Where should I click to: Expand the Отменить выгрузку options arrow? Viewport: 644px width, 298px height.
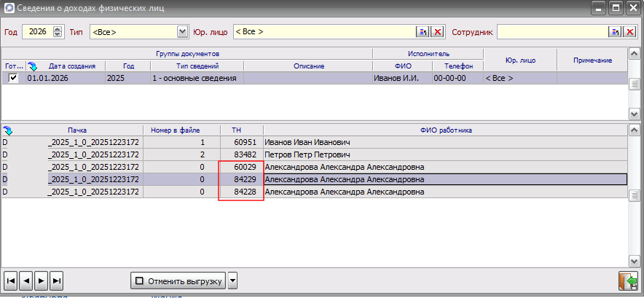(x=232, y=281)
